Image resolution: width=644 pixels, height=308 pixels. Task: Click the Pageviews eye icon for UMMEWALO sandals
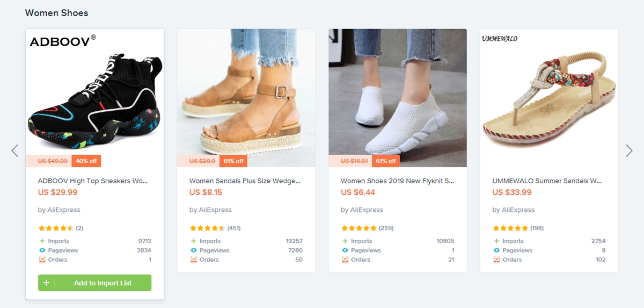[x=496, y=250]
